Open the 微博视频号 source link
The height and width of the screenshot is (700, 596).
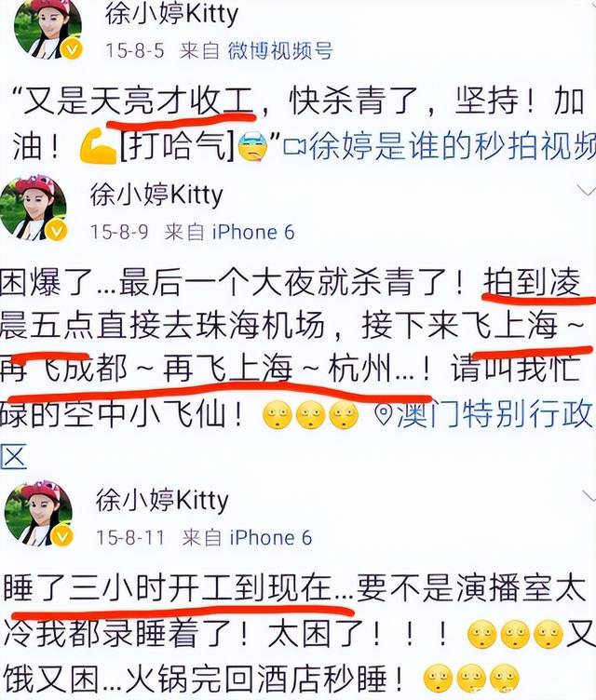pos(280,51)
